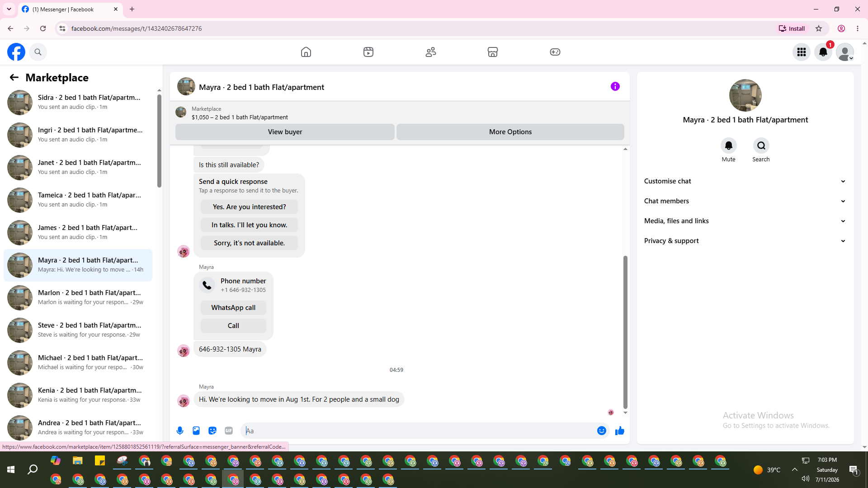Open File Explorer from the taskbar
Viewport: 868px width, 488px height.
pyautogui.click(x=78, y=461)
